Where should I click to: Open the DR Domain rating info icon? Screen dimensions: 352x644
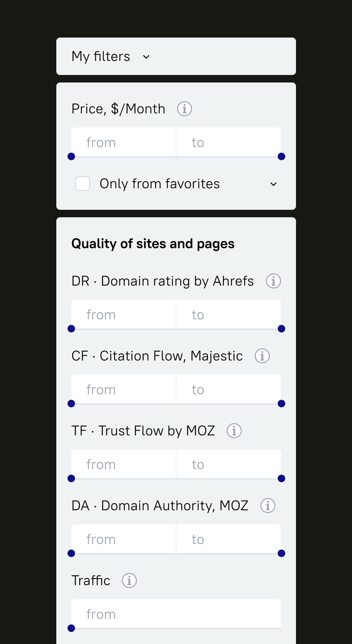click(273, 281)
